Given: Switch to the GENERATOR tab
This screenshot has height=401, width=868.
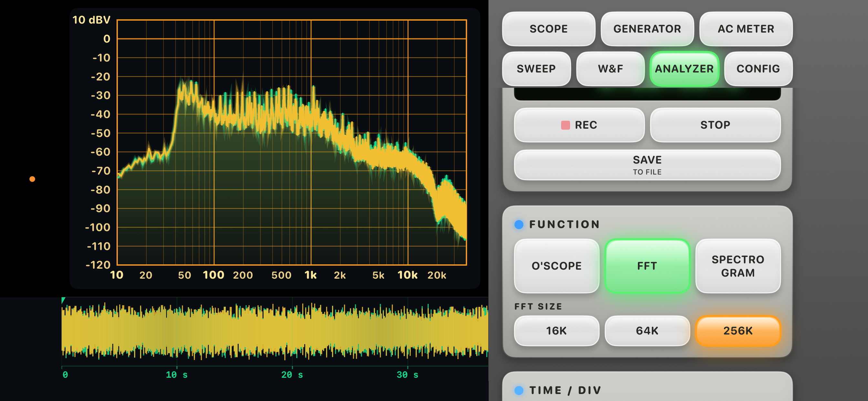Looking at the screenshot, I should click(x=647, y=29).
